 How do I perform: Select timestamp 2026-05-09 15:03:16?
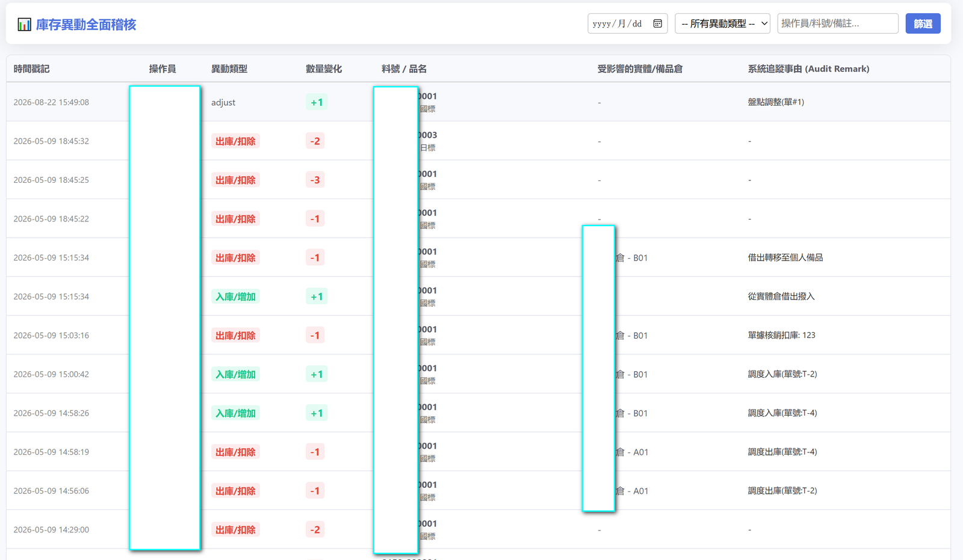51,336
